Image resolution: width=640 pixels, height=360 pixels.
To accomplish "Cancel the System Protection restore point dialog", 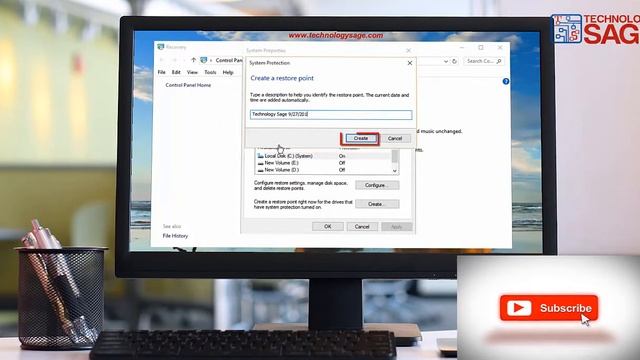I will [x=395, y=138].
